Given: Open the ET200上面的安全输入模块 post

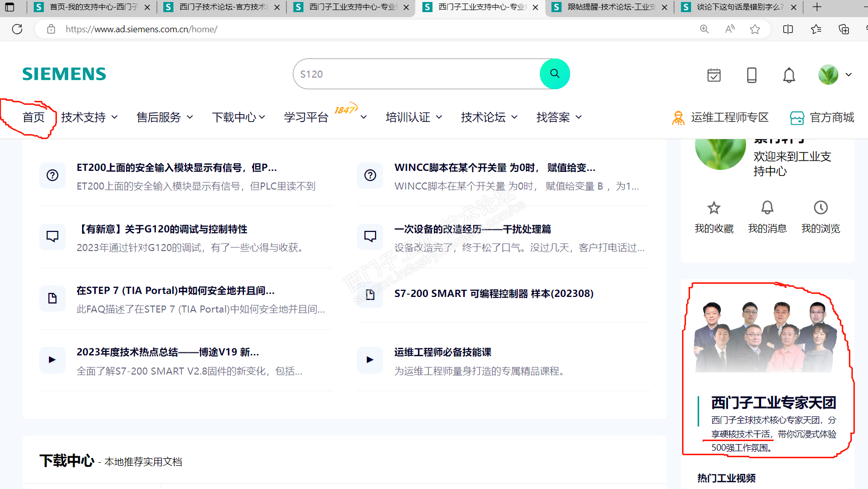Looking at the screenshot, I should (x=176, y=167).
